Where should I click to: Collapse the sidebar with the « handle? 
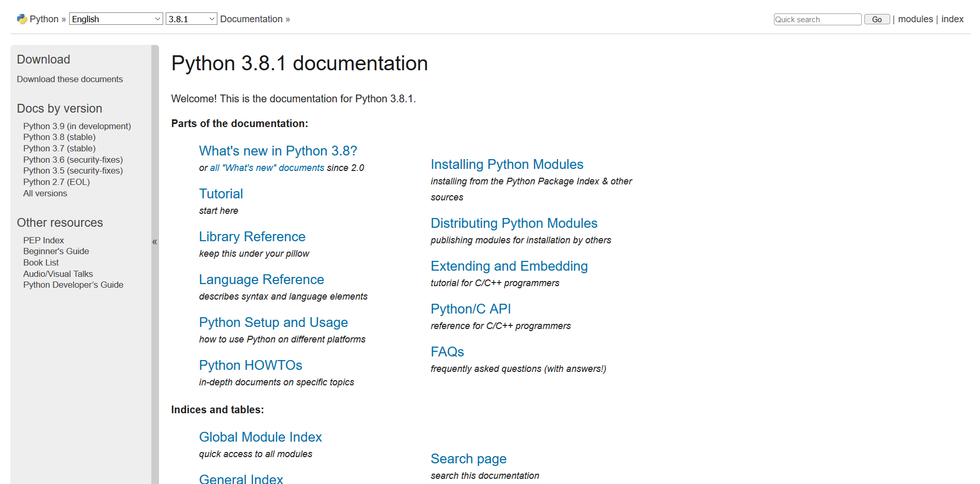(155, 242)
